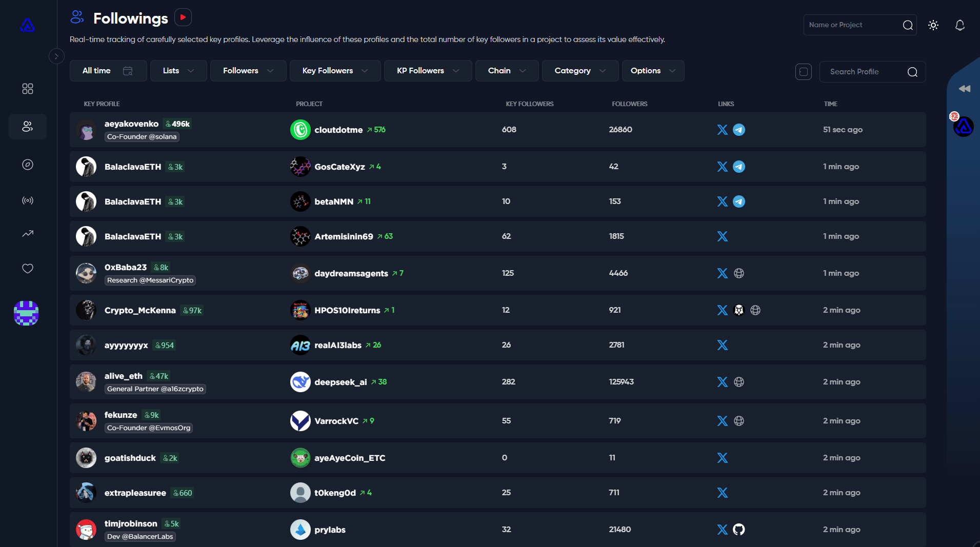This screenshot has width=980, height=547.
Task: Open the Key Followers dropdown filter
Action: pyautogui.click(x=335, y=71)
